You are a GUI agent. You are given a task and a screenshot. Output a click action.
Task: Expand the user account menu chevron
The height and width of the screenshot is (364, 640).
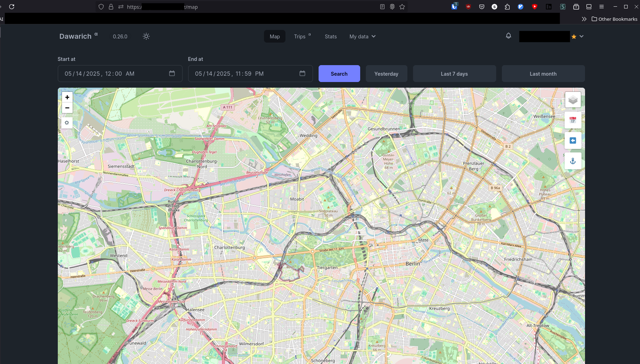(x=581, y=36)
